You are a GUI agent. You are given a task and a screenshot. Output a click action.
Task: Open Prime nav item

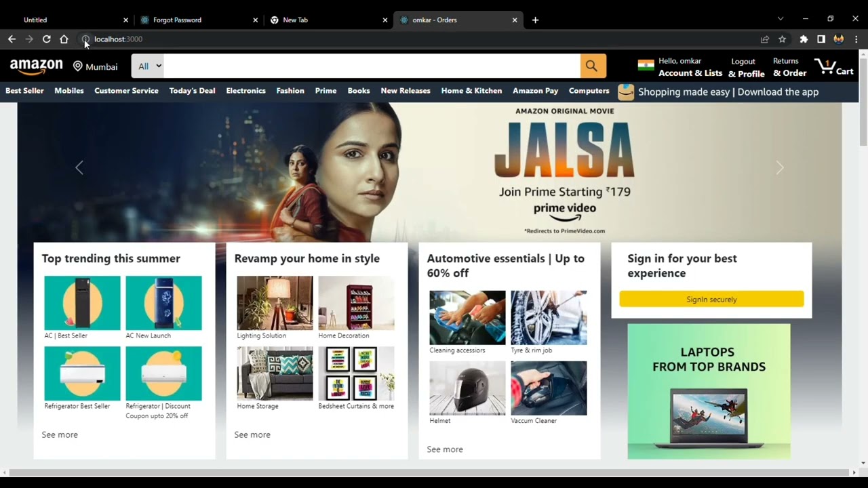coord(325,91)
